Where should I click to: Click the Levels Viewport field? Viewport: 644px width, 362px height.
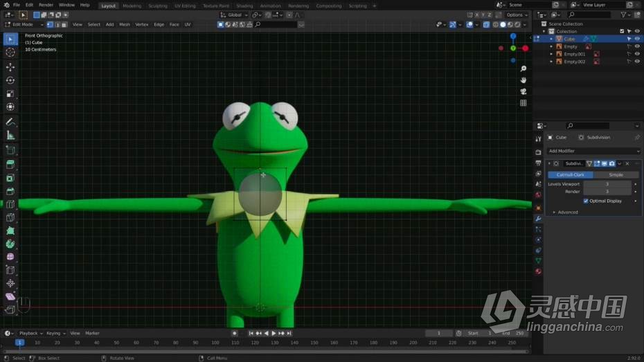607,184
